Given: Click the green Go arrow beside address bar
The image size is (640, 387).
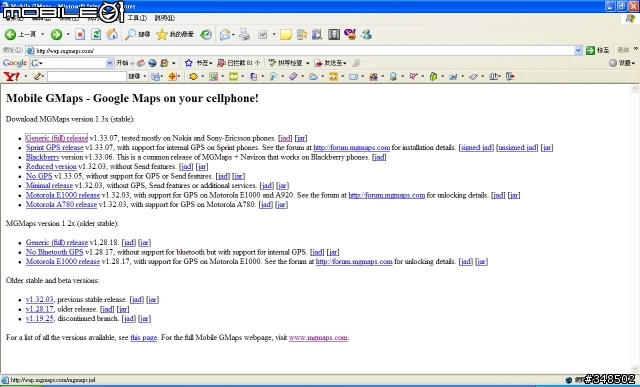Looking at the screenshot, I should point(590,50).
